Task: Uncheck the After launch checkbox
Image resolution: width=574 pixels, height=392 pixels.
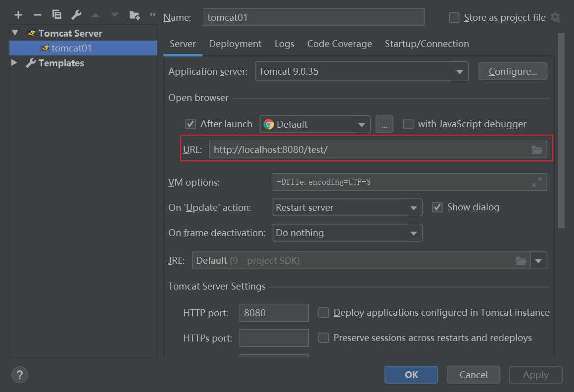Action: coord(190,124)
